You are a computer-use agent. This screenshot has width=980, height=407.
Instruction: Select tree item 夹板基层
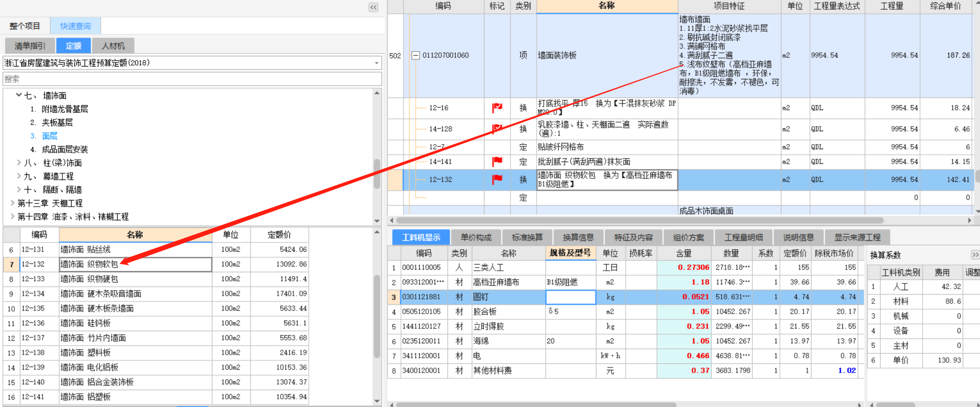click(x=57, y=122)
